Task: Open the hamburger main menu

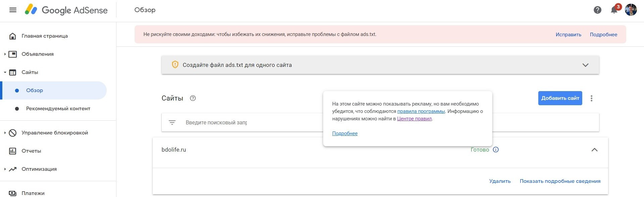Action: pos(13,10)
